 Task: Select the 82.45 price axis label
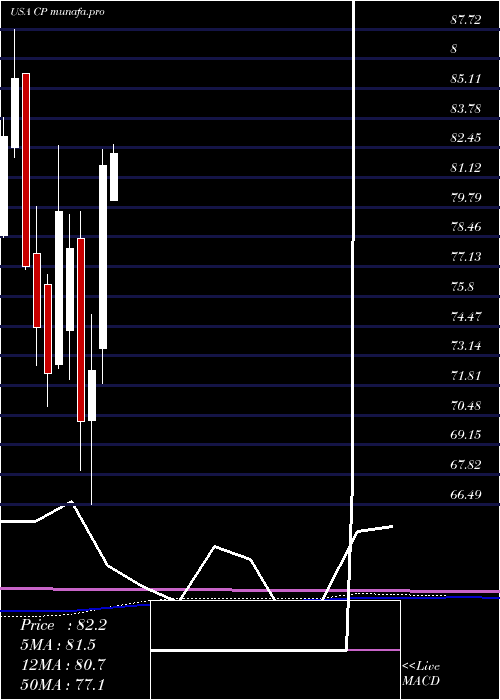coord(466,138)
